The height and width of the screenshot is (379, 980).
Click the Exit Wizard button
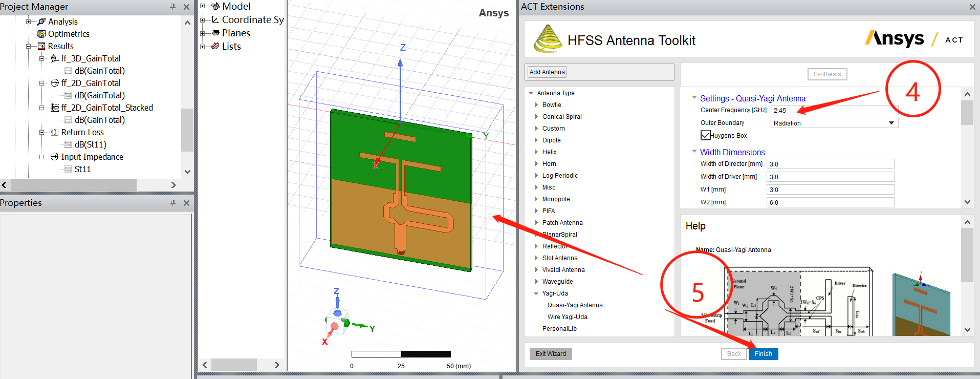pos(551,354)
